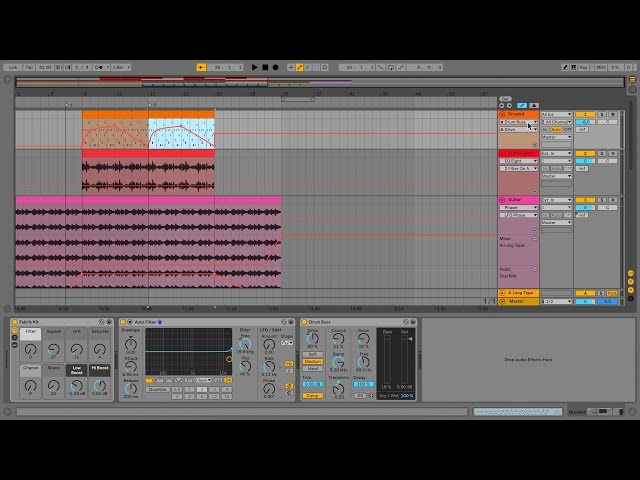Solo the Drumkit track
The height and width of the screenshot is (480, 640).
(x=602, y=114)
